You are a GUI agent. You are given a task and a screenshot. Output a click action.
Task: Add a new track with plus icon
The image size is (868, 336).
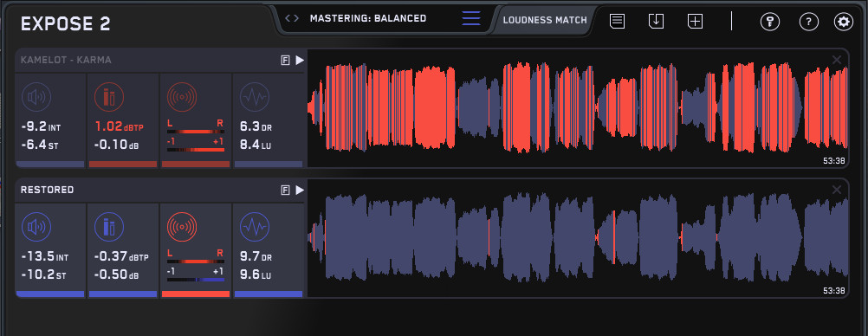click(696, 22)
